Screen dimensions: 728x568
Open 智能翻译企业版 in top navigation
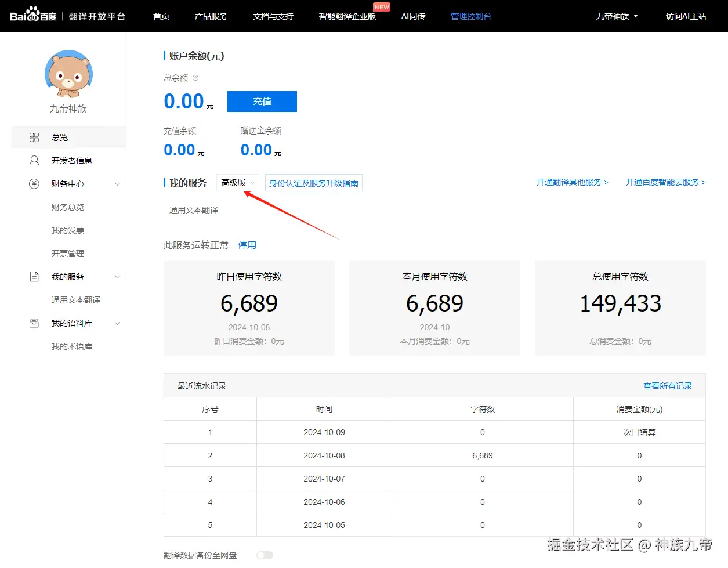(347, 16)
